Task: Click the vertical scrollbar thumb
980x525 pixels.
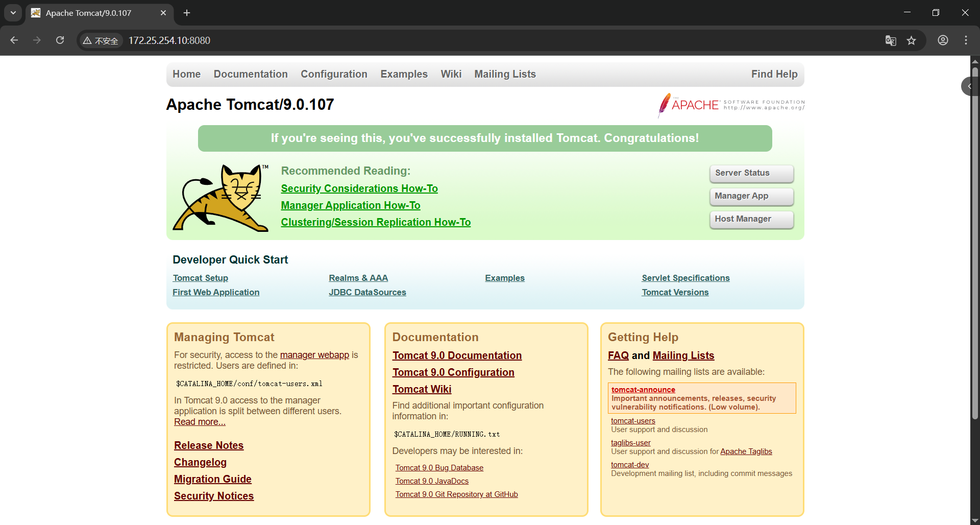Action: [x=975, y=243]
